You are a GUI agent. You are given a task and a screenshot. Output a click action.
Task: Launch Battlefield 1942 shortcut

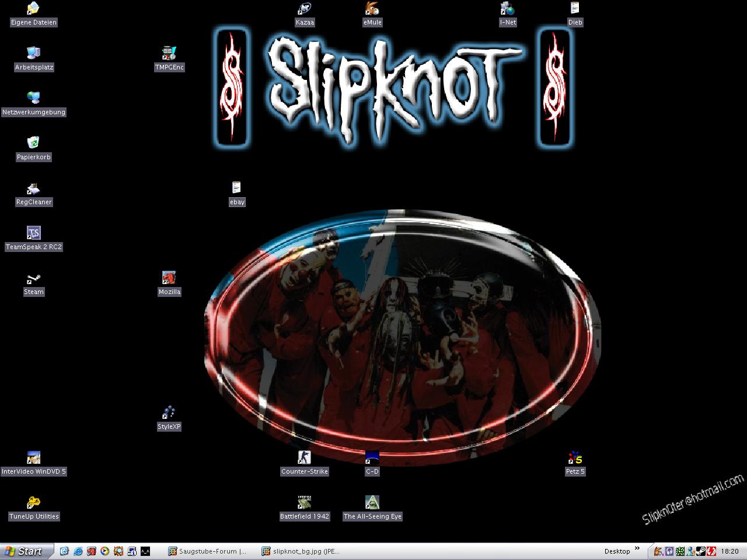pyautogui.click(x=305, y=503)
